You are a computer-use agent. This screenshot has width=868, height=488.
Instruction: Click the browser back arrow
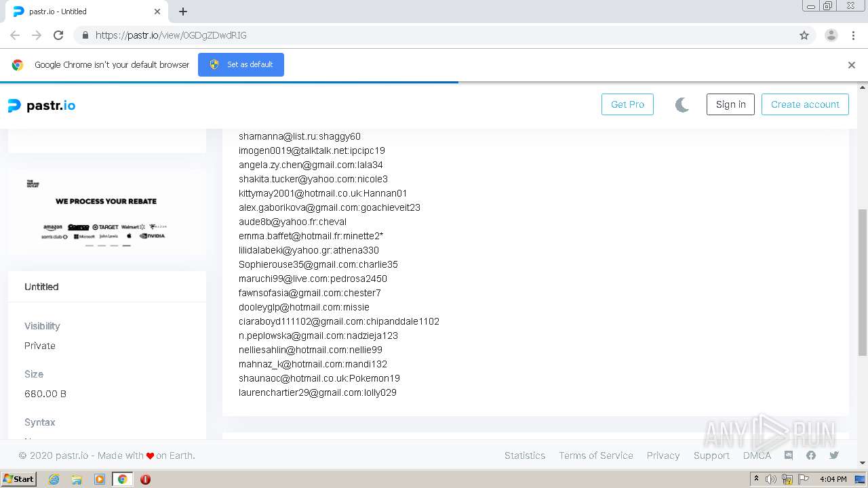pos(15,35)
